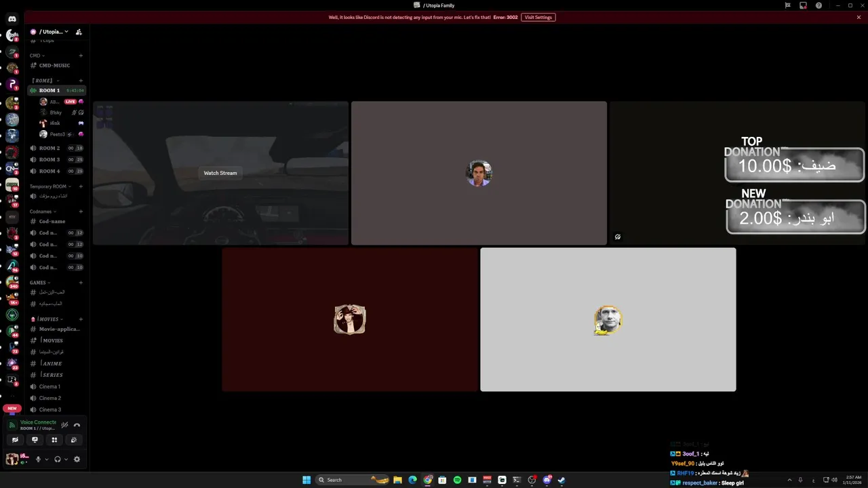Show hidden system tray icons chevron
The image size is (868, 488).
(789, 480)
